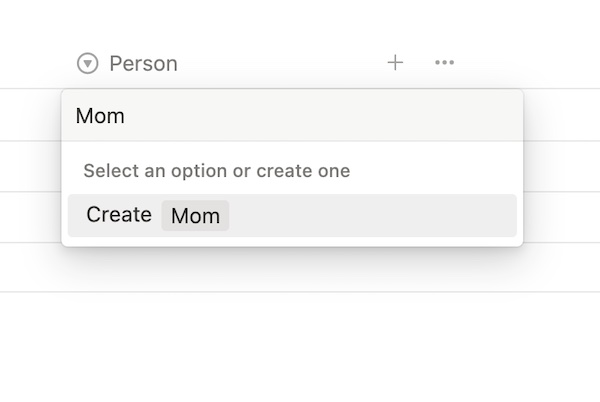Open the three-dots table options menu
Image resolution: width=600 pixels, height=402 pixels.
pos(444,62)
